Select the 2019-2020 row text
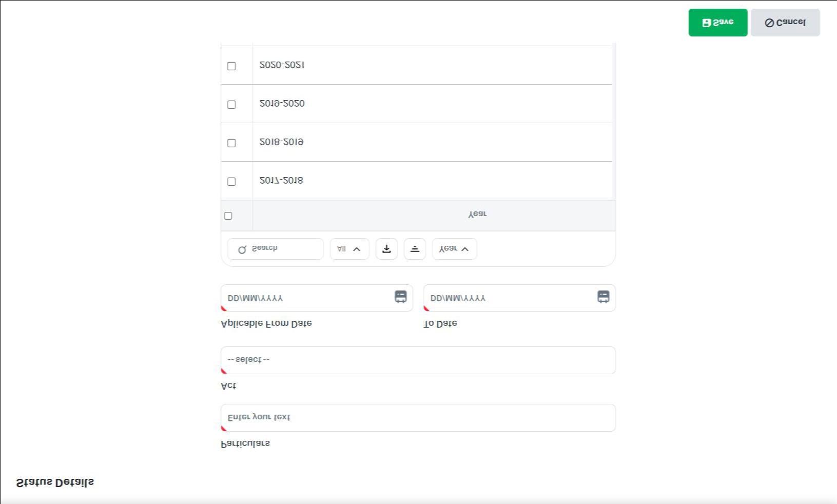Screen dimensions: 837x504 pos(282,104)
